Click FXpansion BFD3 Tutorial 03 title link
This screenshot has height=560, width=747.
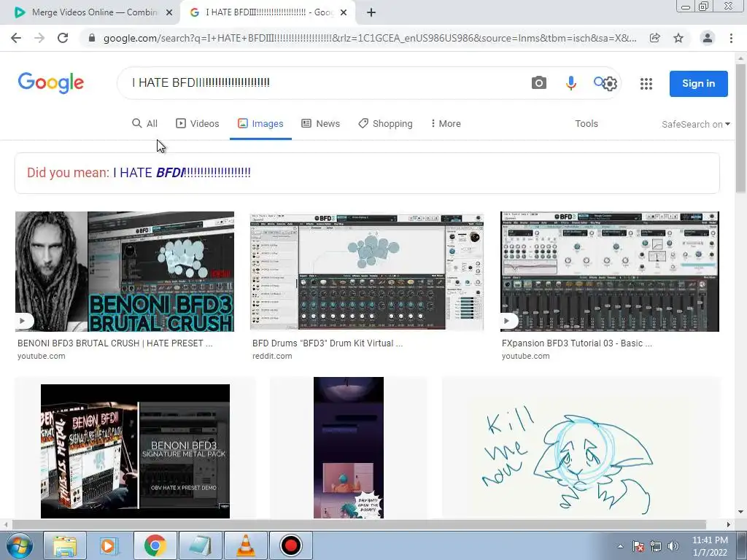click(x=577, y=343)
